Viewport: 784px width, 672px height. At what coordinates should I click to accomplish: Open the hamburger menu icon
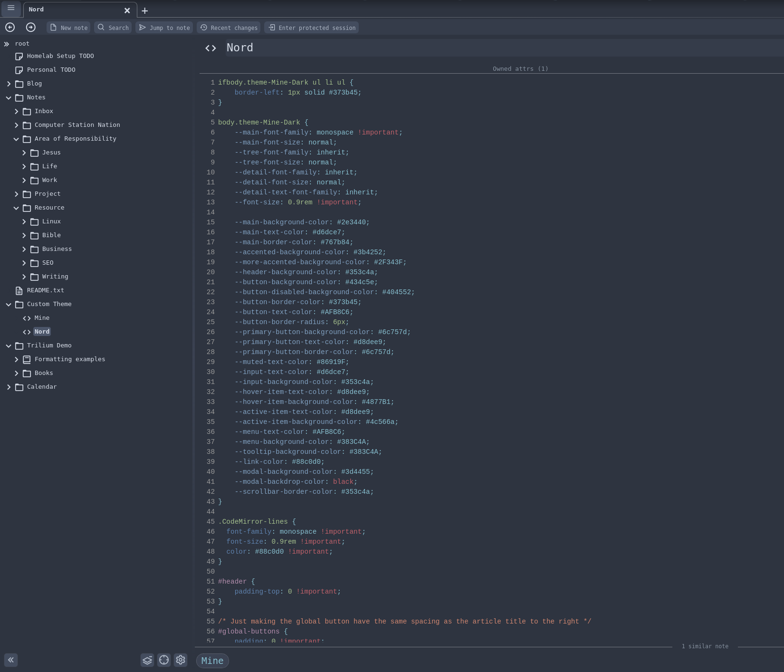click(11, 8)
